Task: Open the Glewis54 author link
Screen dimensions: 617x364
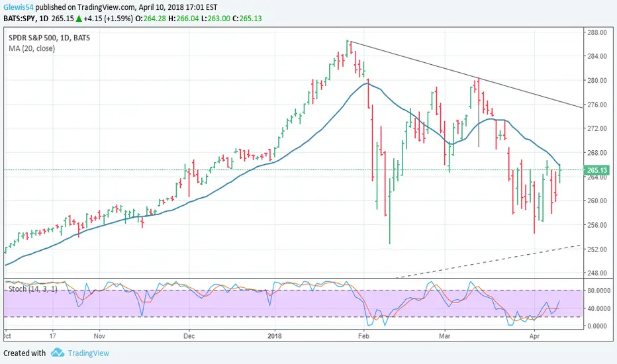Action: tap(19, 7)
